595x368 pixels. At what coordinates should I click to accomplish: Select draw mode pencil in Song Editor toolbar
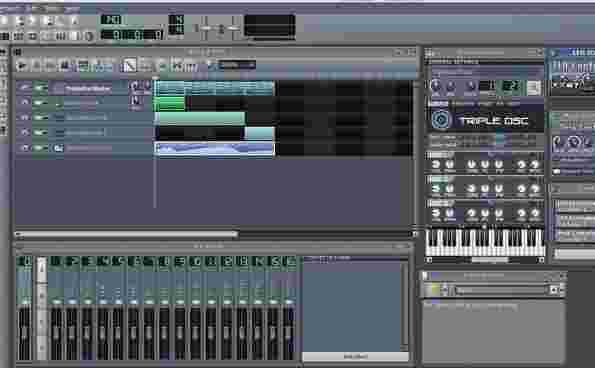[129, 66]
